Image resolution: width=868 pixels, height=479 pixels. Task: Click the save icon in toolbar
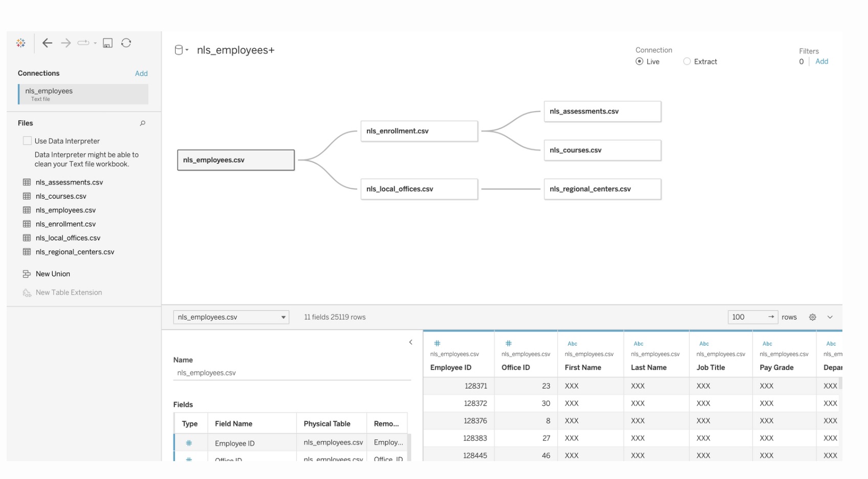(x=107, y=43)
